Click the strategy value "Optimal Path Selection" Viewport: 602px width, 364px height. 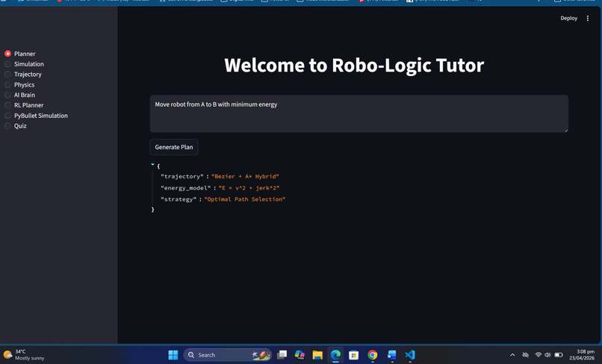pyautogui.click(x=244, y=199)
